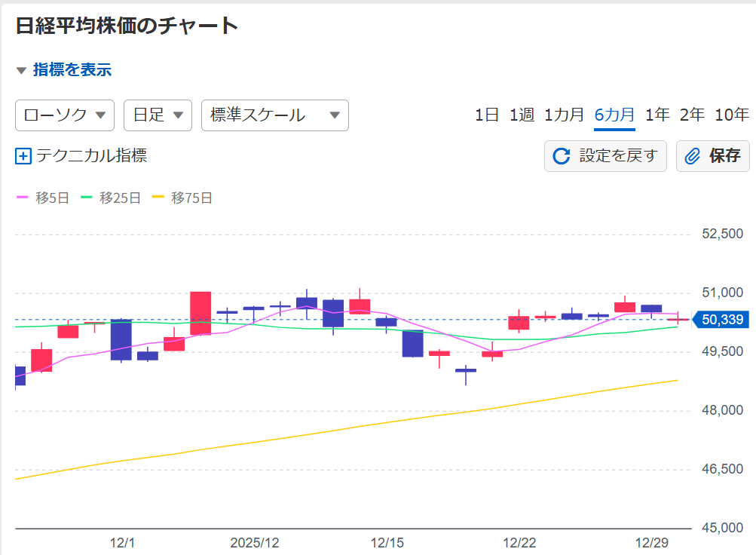Click the pink 移5日 legend line
756x555 pixels.
(x=23, y=198)
